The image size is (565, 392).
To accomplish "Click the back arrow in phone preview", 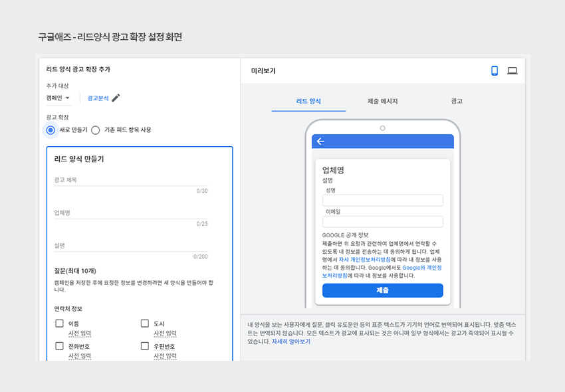I will [x=320, y=142].
